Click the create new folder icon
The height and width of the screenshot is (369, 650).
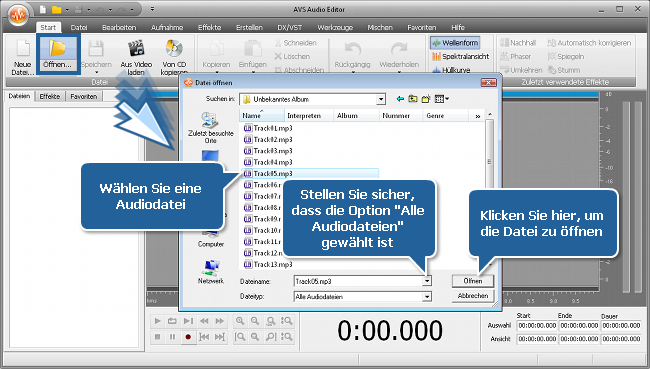tap(426, 99)
